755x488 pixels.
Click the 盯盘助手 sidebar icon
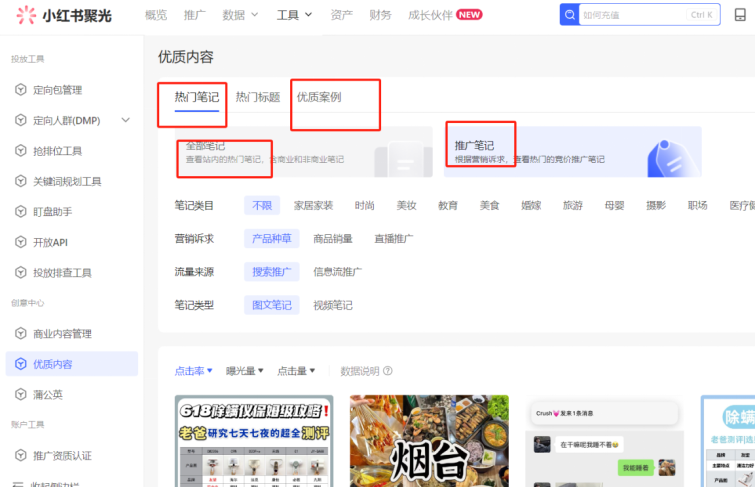(x=20, y=212)
